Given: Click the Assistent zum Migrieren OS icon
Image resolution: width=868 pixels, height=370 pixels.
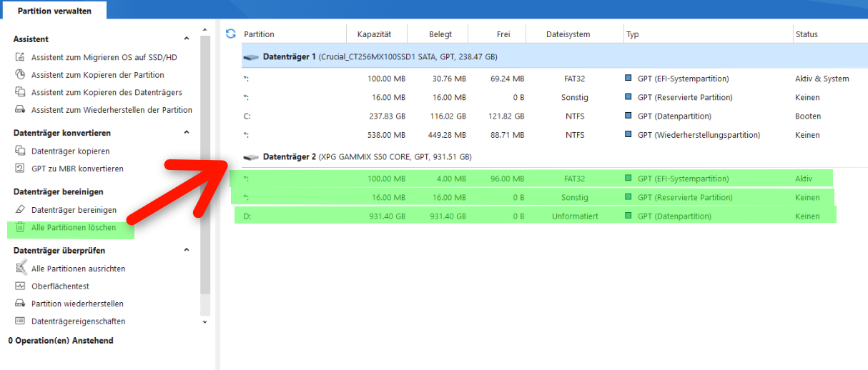Looking at the screenshot, I should (x=20, y=57).
